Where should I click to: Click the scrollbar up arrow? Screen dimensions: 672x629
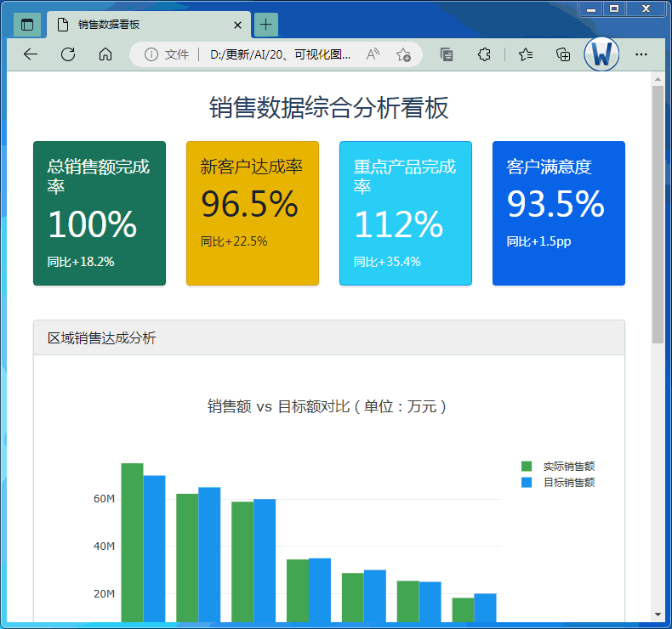click(x=658, y=79)
